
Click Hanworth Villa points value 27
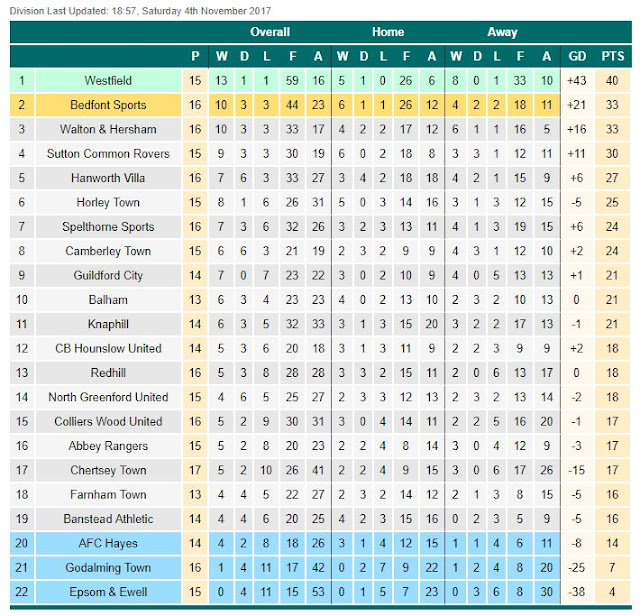[612, 178]
